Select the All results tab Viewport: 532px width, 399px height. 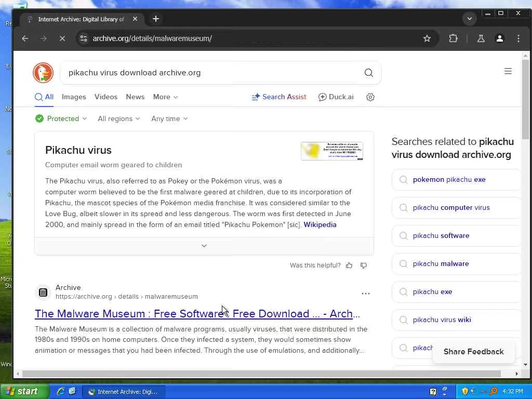44,97
